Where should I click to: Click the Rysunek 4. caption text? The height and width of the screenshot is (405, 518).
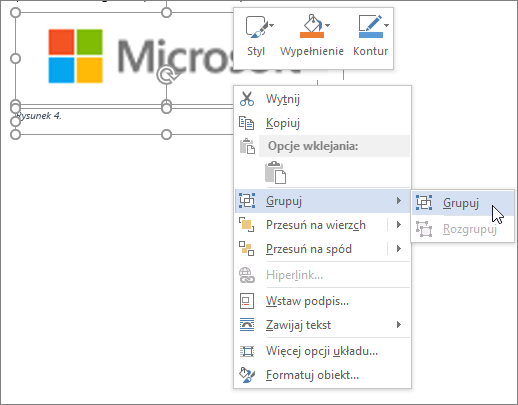point(39,116)
